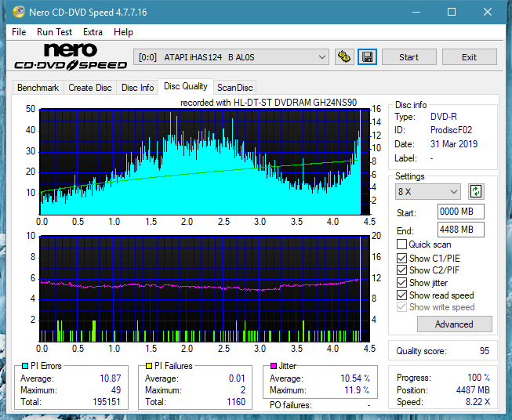This screenshot has height=420, width=512.
Task: Click PI Errors maximum value 49
Action: click(116, 390)
